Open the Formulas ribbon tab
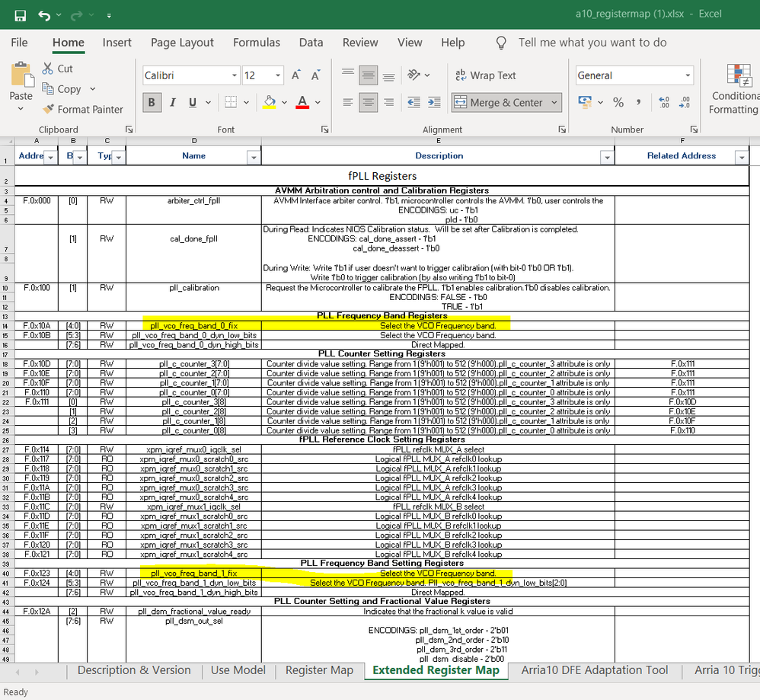Screen dimensions: 760x700 coord(256,43)
